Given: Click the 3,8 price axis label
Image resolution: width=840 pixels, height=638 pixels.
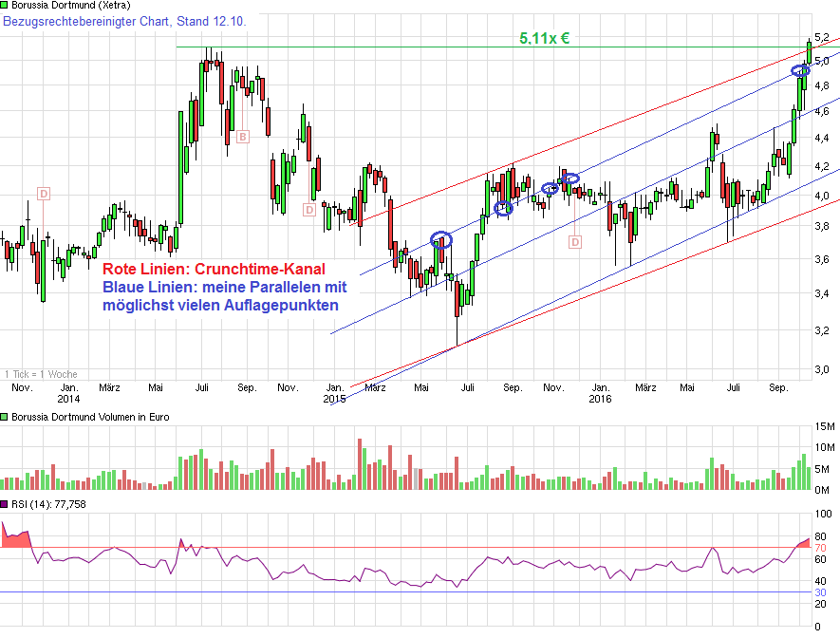Looking at the screenshot, I should [822, 226].
